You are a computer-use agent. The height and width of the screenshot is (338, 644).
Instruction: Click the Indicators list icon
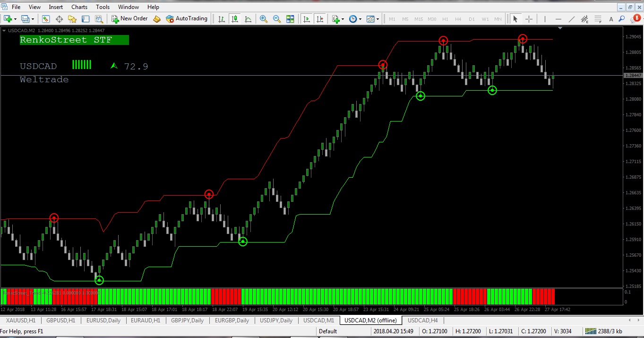[x=336, y=19]
